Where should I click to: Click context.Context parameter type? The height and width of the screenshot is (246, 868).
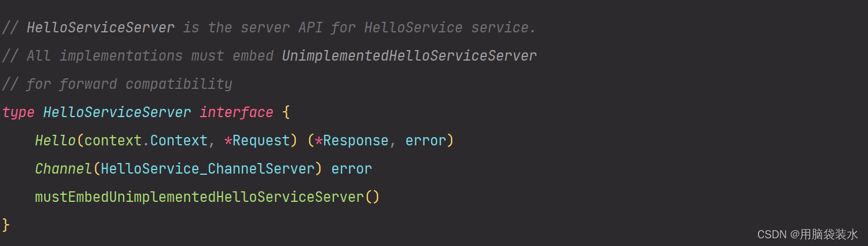[146, 141]
